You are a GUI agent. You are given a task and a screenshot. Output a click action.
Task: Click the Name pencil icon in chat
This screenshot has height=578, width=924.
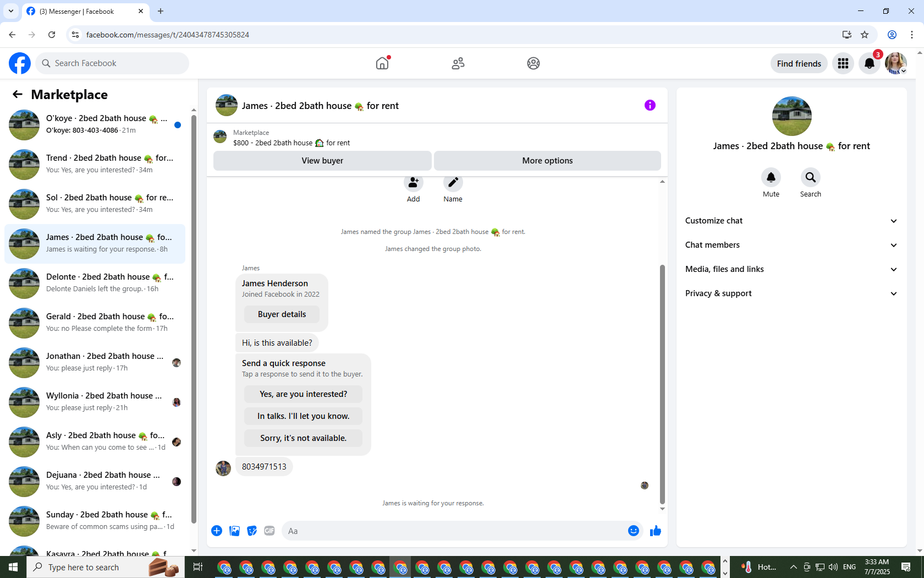pyautogui.click(x=453, y=183)
